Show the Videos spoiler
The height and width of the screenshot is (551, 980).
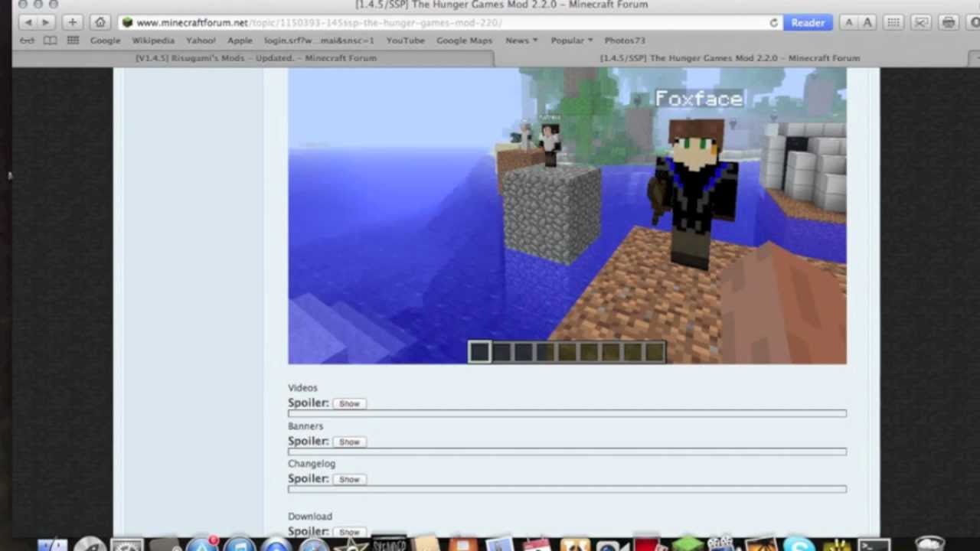coord(349,403)
